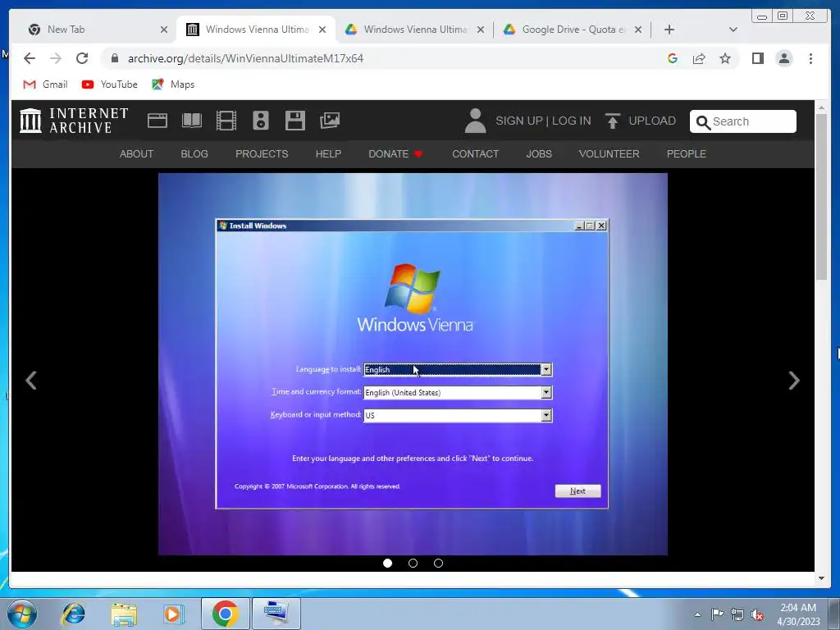Click the disabled forward browser arrow

pyautogui.click(x=56, y=58)
